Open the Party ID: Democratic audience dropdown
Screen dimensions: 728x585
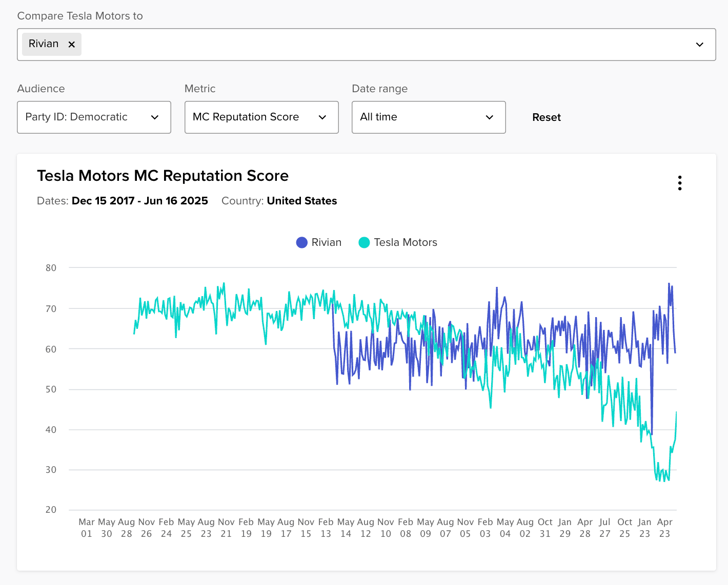94,117
